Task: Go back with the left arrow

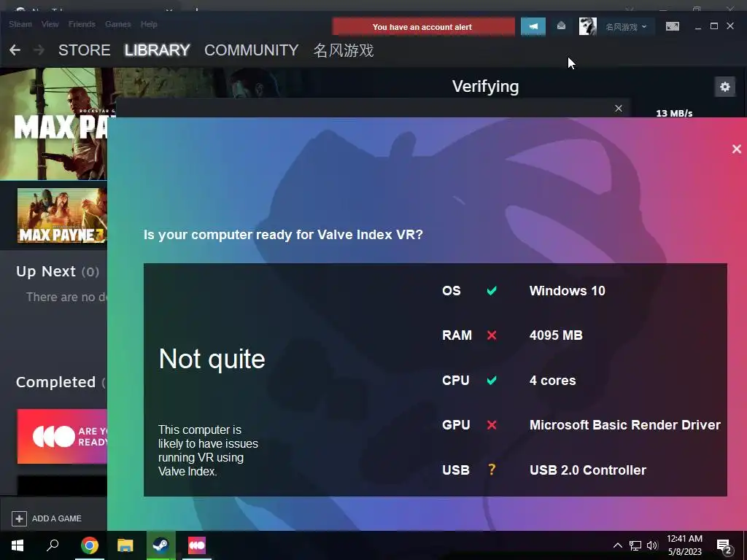Action: click(15, 50)
